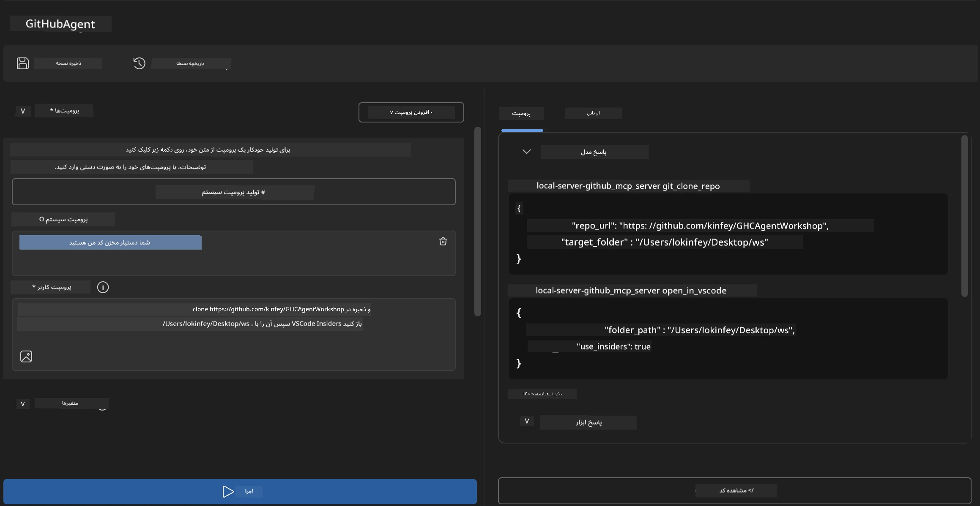Click the clone GHCAgentWorkshop prompt line
The width and height of the screenshot is (980, 506).
pyautogui.click(x=282, y=309)
